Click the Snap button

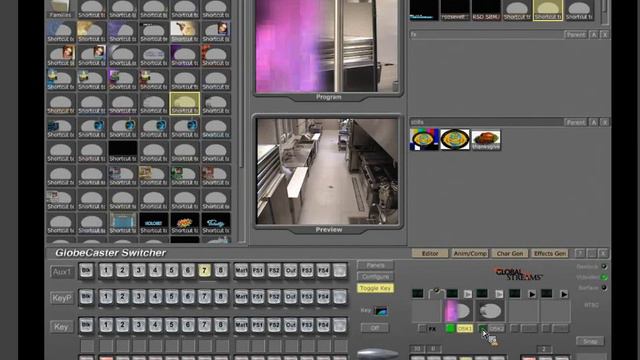pyautogui.click(x=590, y=341)
